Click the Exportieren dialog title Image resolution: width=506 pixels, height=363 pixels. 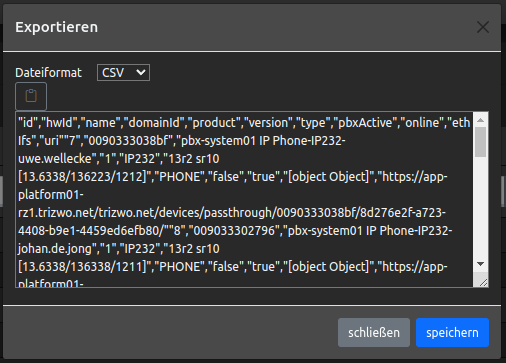pyautogui.click(x=56, y=27)
